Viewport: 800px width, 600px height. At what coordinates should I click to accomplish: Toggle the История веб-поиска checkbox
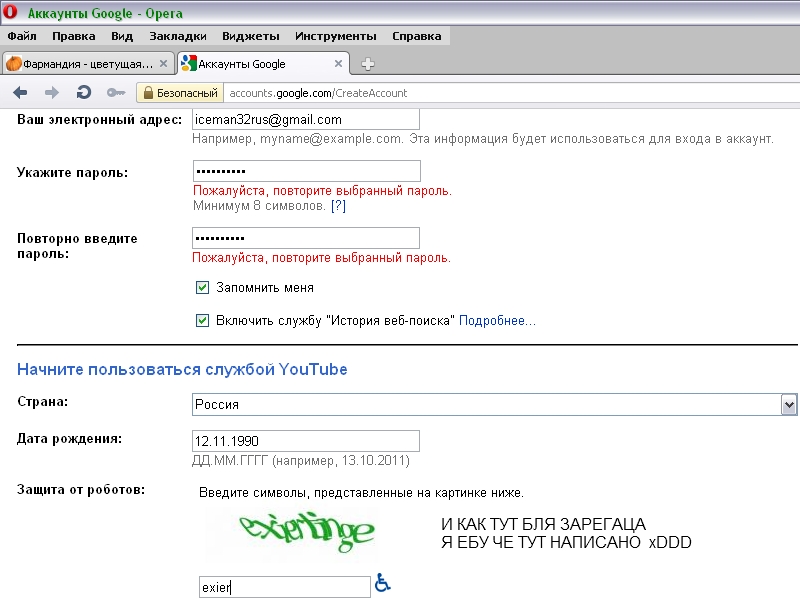[203, 320]
